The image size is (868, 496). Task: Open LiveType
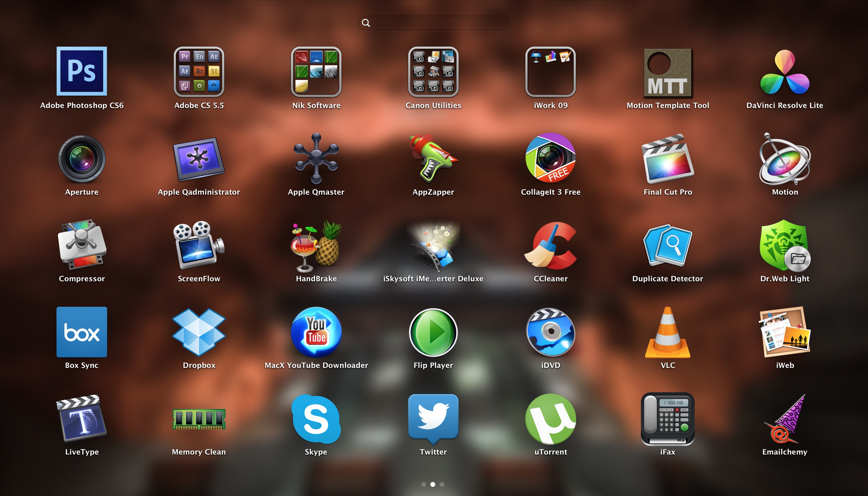click(x=81, y=419)
